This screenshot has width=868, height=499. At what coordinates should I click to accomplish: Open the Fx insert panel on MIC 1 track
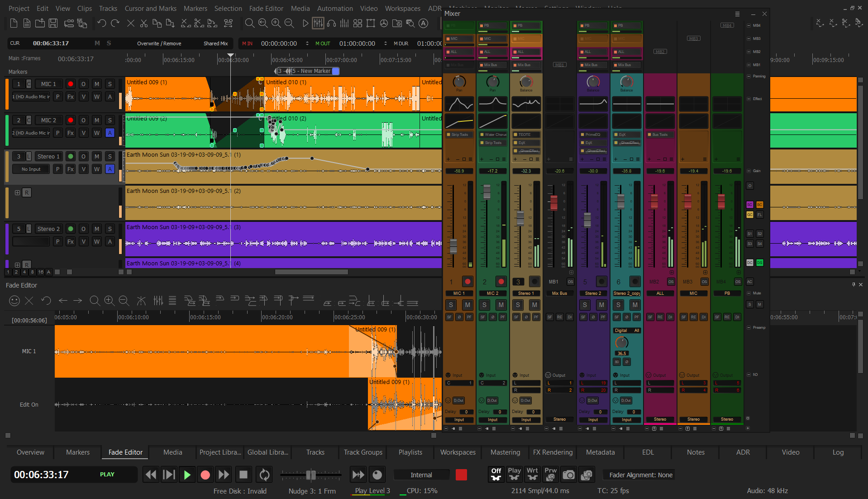click(x=71, y=96)
